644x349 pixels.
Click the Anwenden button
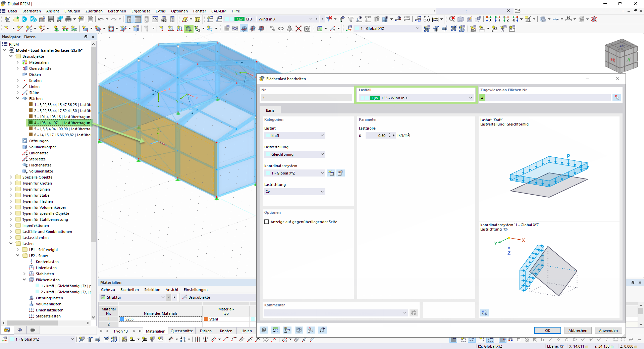click(x=608, y=331)
